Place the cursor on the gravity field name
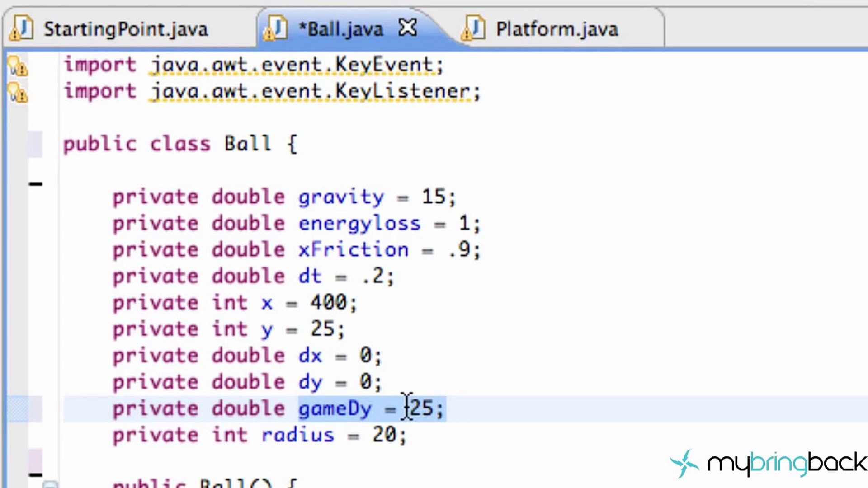Image resolution: width=868 pixels, height=488 pixels. coord(341,197)
